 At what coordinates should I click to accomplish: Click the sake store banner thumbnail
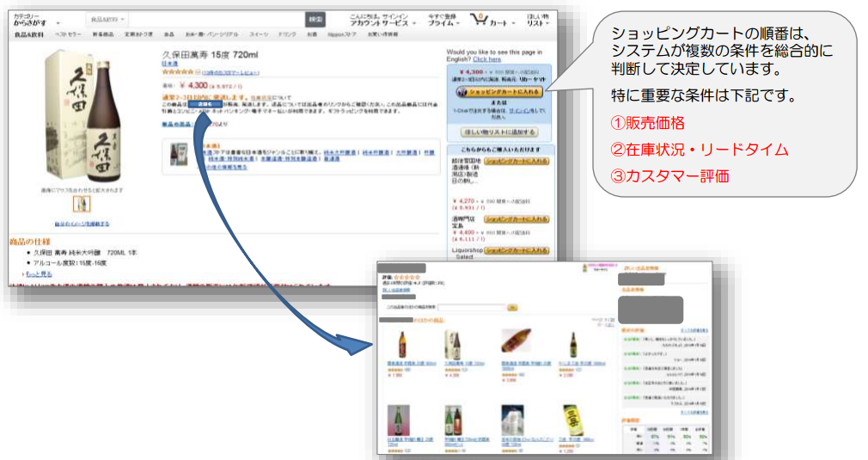pyautogui.click(x=179, y=155)
